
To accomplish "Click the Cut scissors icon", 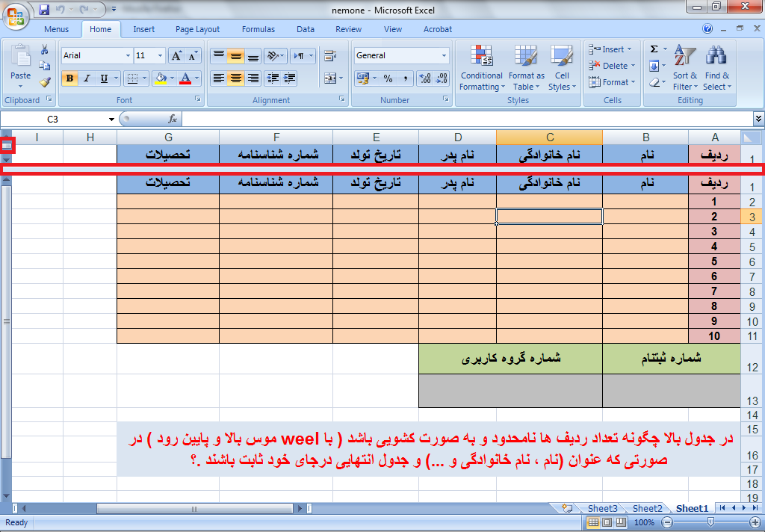I will tap(44, 49).
